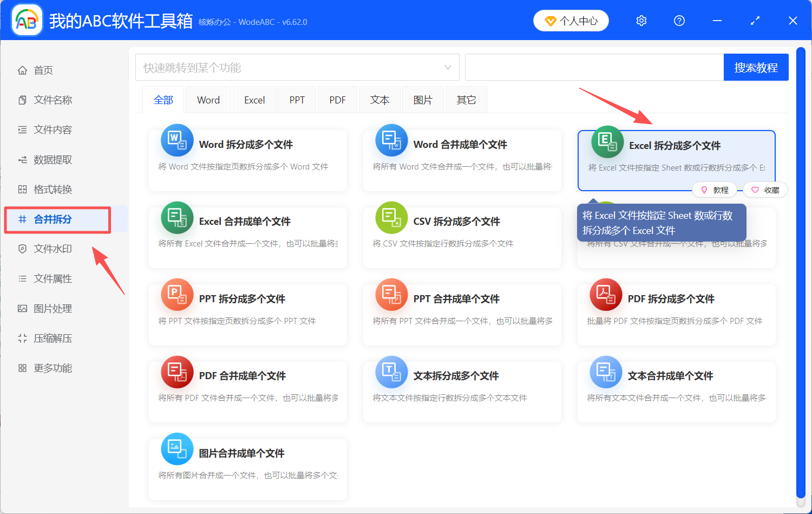
Task: Switch to the PDF category tab
Action: 337,100
